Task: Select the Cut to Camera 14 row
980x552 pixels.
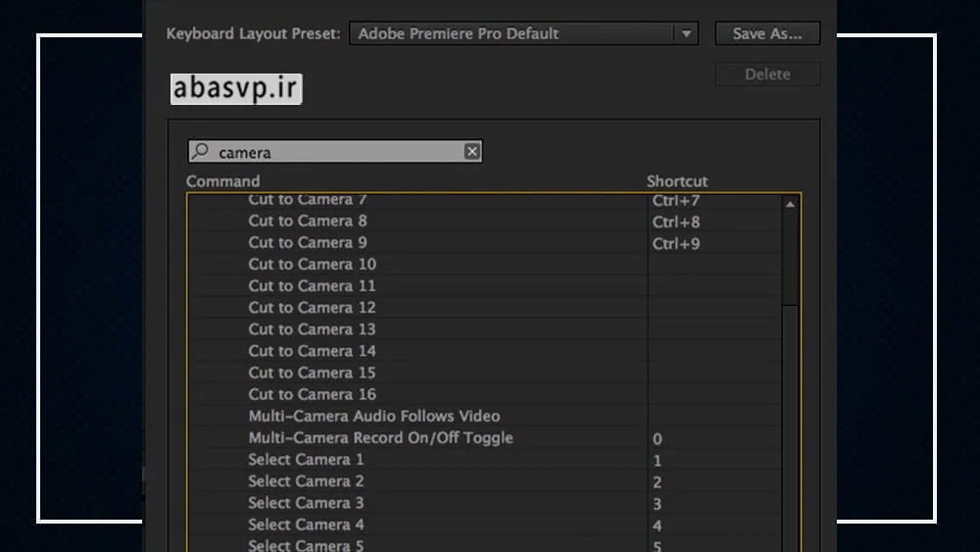Action: [417, 351]
